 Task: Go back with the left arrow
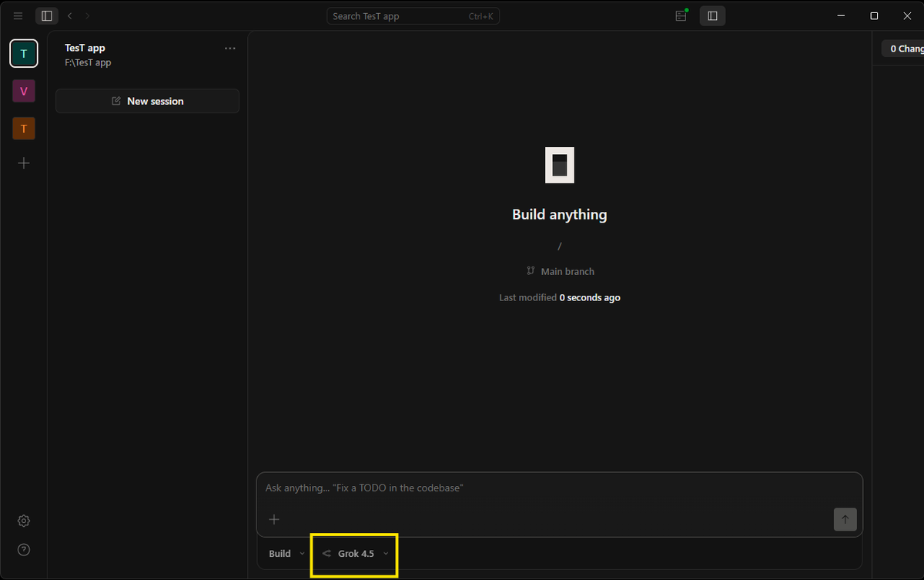coord(69,15)
